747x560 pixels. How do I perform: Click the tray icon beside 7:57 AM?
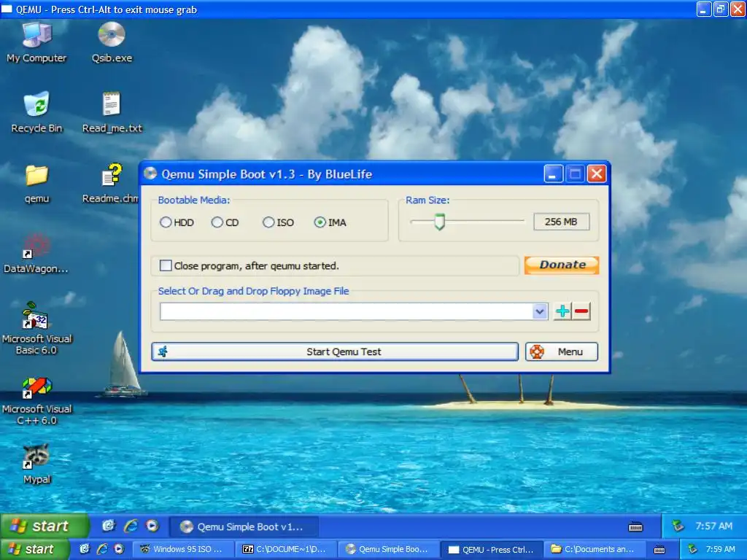coord(678,526)
